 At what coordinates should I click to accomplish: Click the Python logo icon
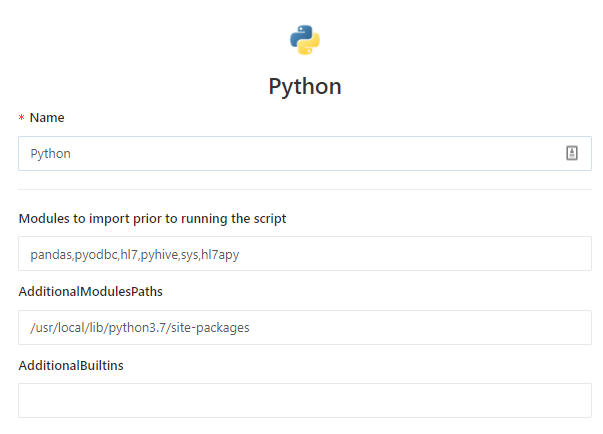(305, 40)
